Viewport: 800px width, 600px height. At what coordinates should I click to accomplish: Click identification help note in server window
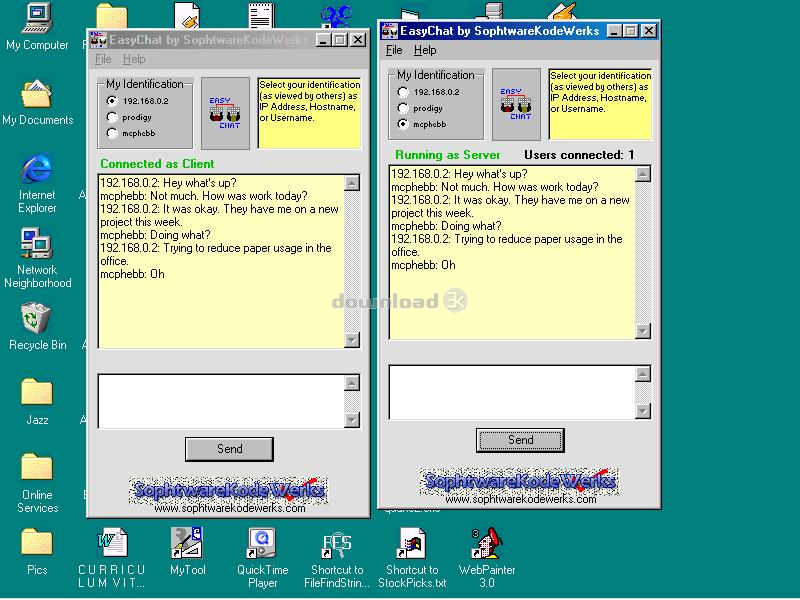click(600, 104)
